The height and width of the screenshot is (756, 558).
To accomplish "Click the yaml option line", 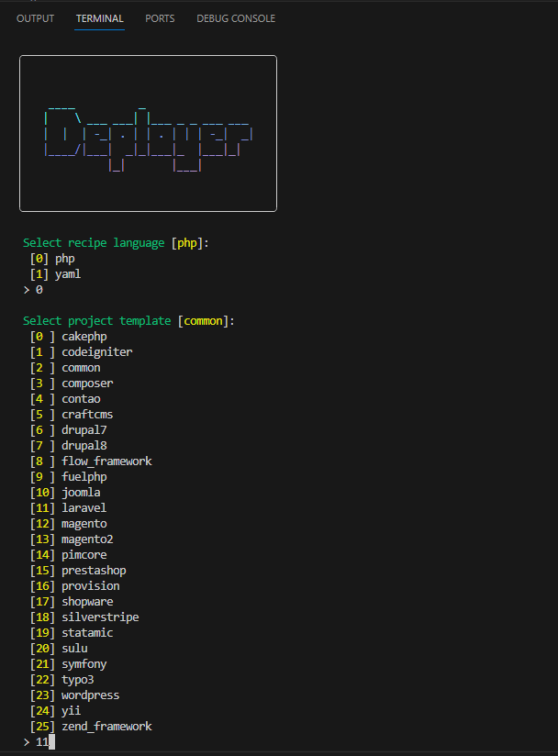I will click(67, 274).
